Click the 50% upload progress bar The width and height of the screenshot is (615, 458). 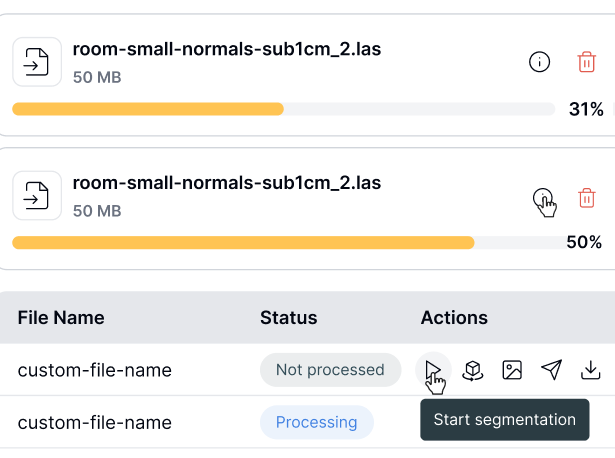click(x=283, y=242)
